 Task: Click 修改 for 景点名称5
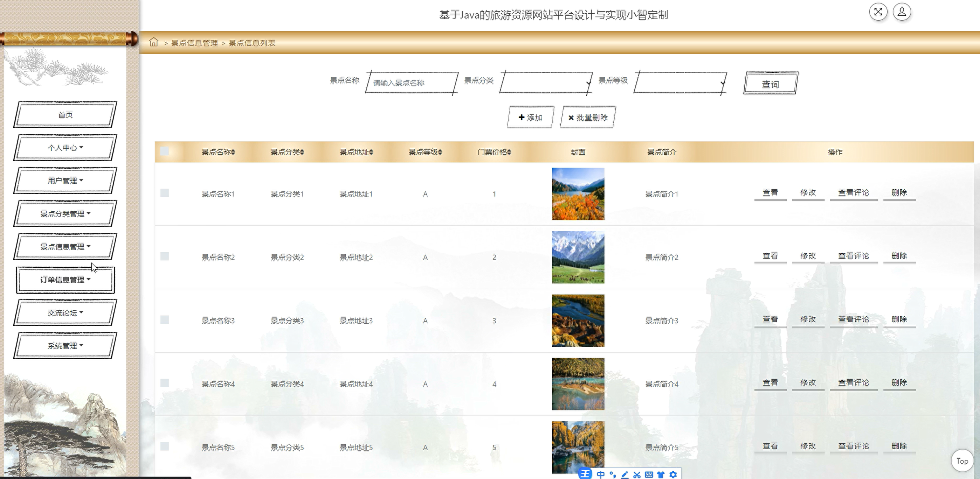click(x=808, y=446)
